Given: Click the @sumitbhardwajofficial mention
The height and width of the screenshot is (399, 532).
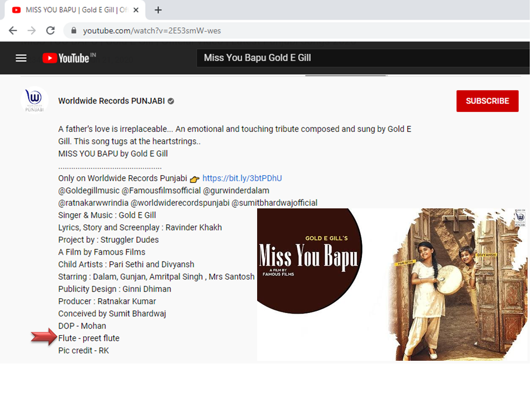Looking at the screenshot, I should coord(274,203).
